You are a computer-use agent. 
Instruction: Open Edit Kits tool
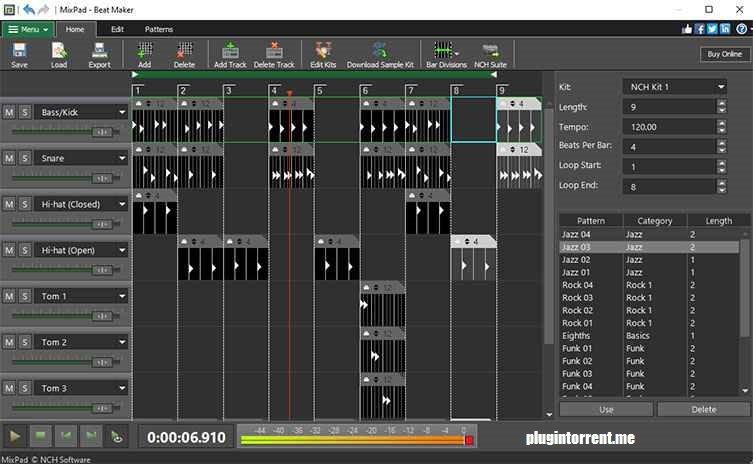[323, 54]
